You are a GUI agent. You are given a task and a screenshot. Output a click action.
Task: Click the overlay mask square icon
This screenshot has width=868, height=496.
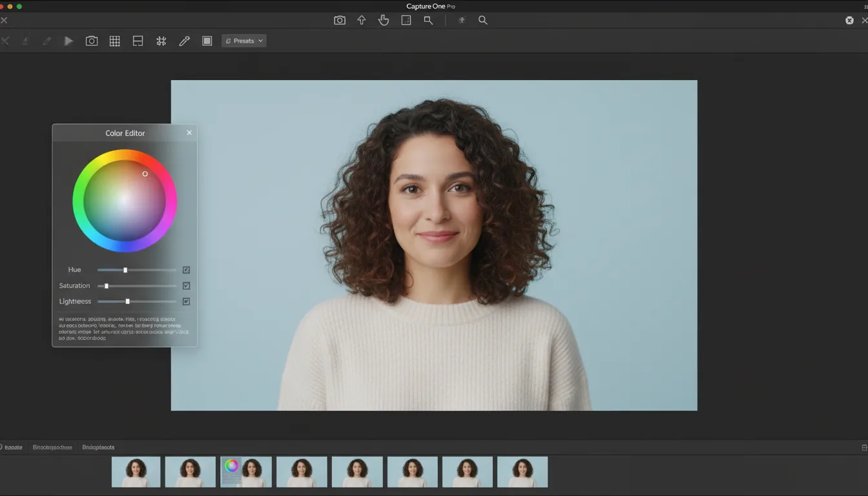click(x=207, y=41)
